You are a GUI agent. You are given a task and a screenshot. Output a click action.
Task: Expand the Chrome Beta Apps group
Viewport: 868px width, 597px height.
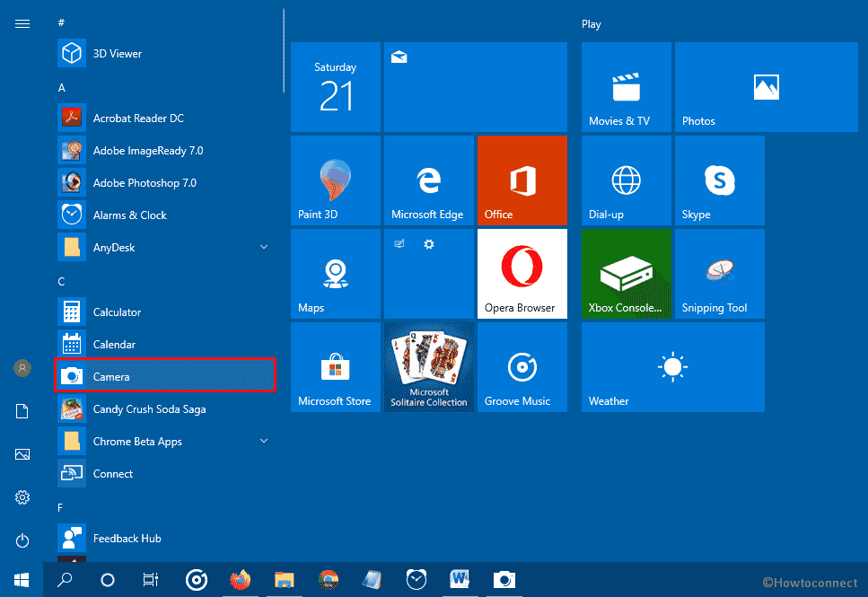click(x=263, y=441)
